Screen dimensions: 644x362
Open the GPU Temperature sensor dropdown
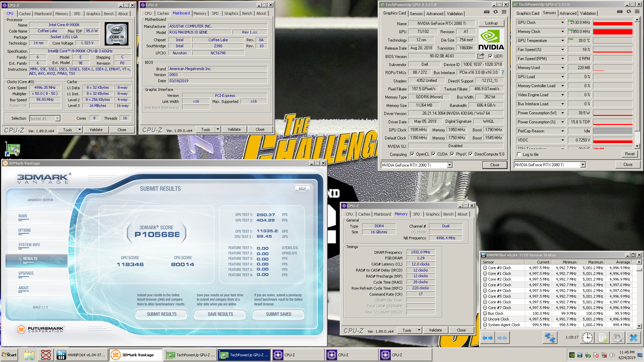[x=562, y=41]
